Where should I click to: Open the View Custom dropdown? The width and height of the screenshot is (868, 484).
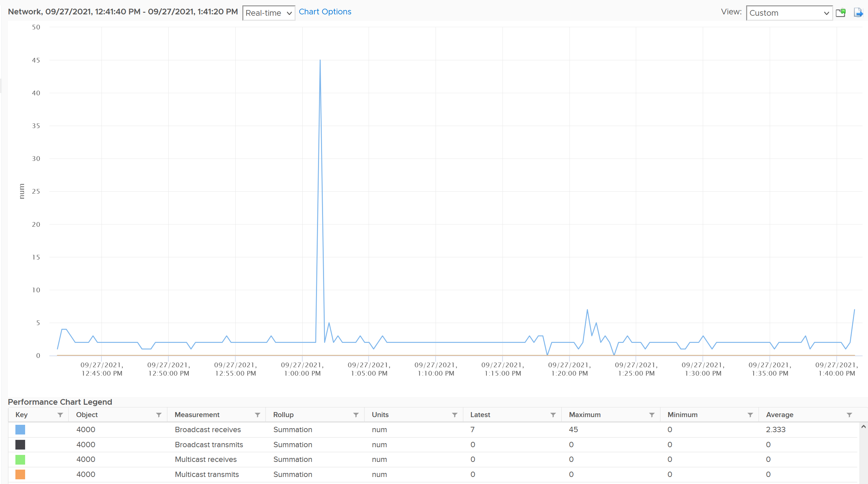(x=789, y=13)
